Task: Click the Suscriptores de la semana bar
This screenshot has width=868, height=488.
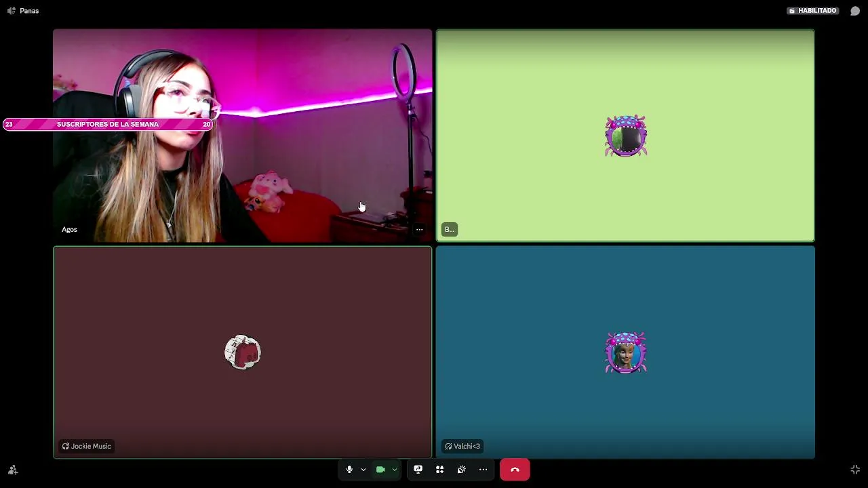Action: coord(108,125)
